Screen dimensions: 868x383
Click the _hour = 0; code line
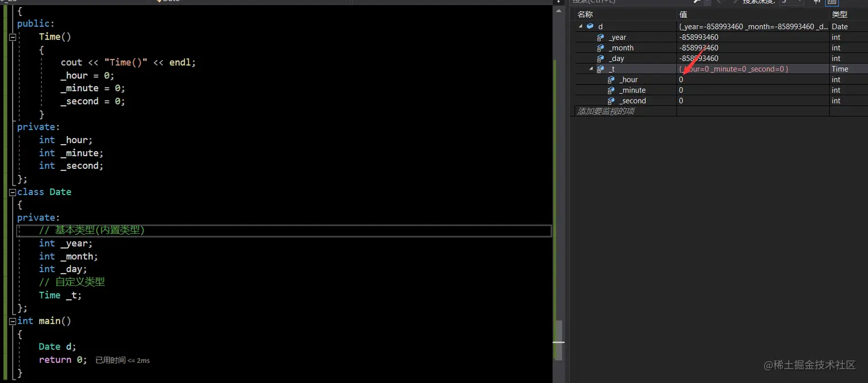click(87, 76)
